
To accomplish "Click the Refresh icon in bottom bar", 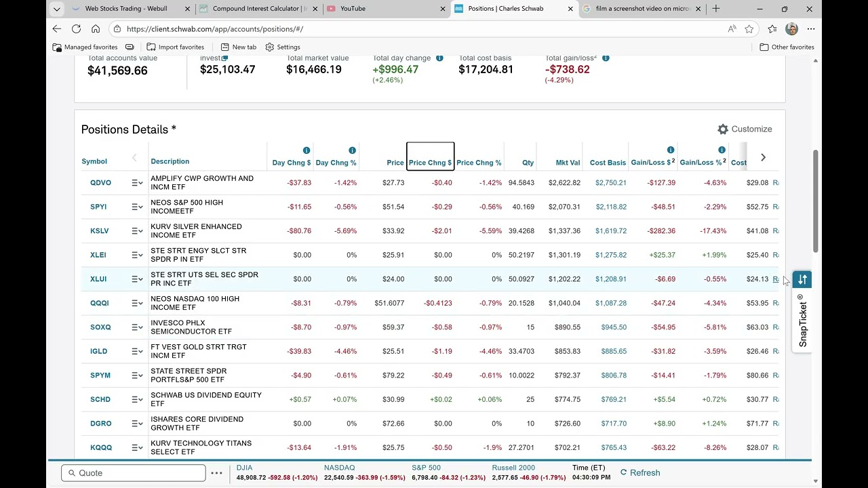I will tap(624, 472).
